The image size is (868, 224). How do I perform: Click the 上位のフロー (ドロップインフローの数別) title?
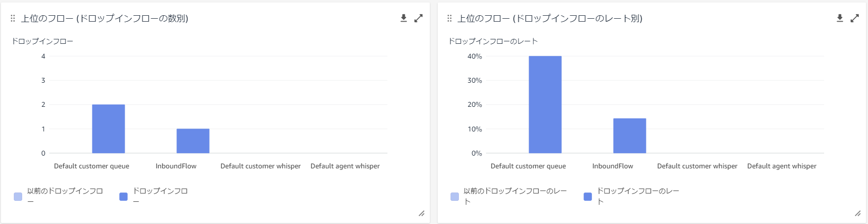(x=104, y=18)
